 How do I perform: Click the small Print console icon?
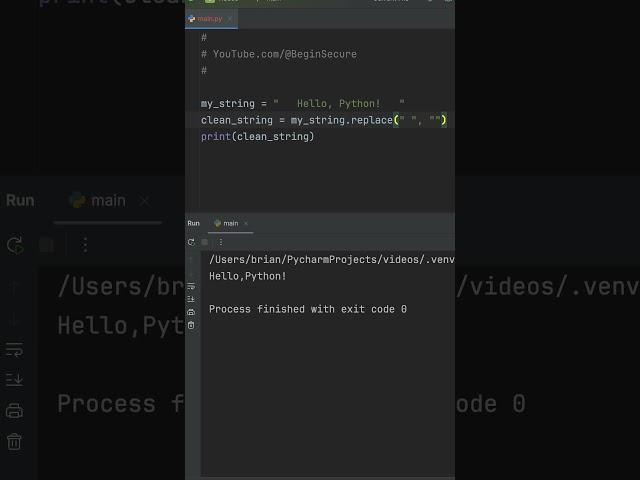click(x=191, y=312)
